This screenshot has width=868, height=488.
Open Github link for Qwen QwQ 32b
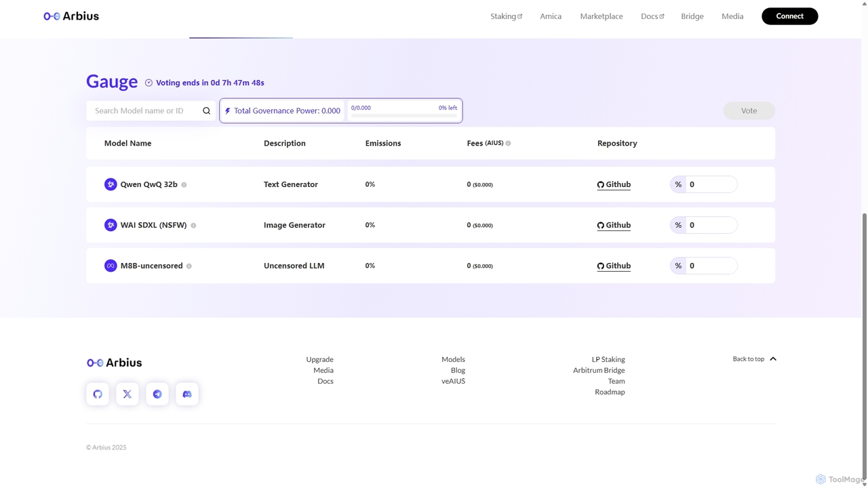click(x=614, y=184)
